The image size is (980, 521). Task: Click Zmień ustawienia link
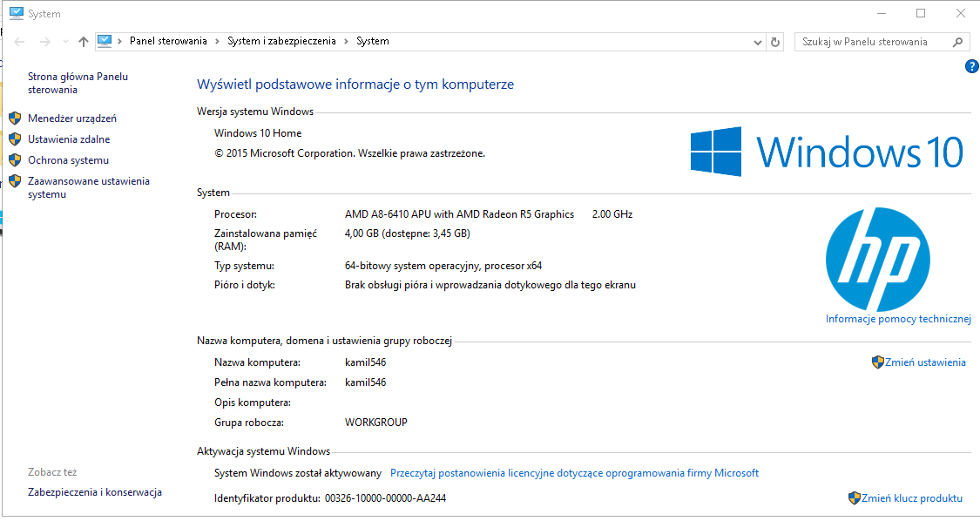coord(924,362)
